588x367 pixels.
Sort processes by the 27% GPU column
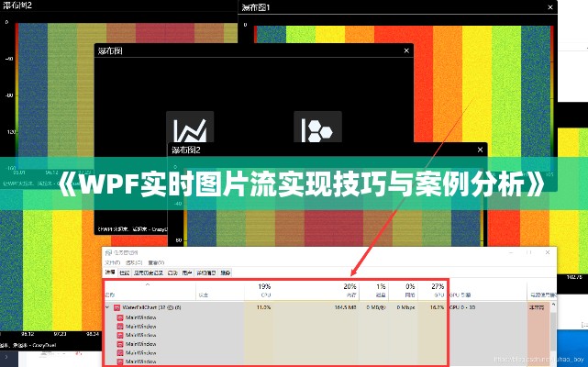[x=438, y=291]
